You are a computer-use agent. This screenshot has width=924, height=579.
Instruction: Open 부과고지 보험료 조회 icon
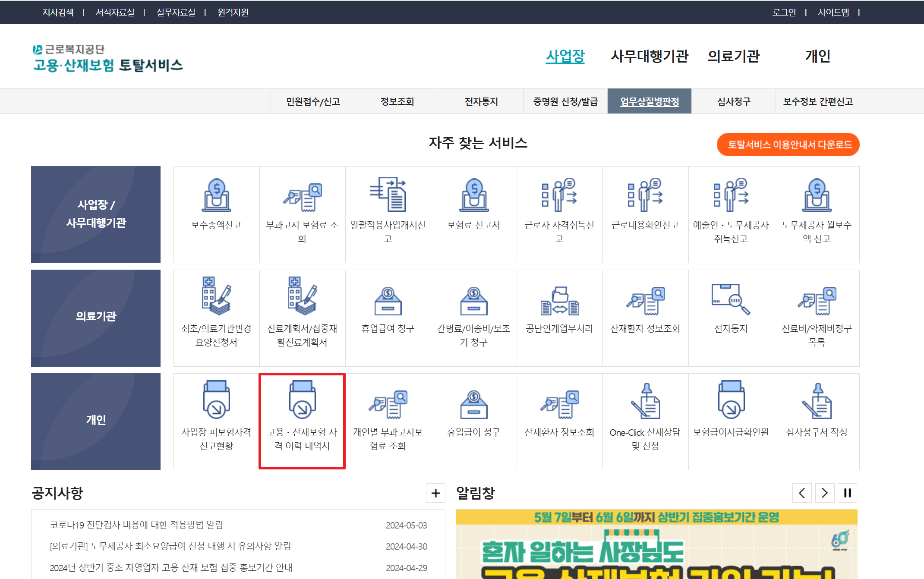[x=302, y=197]
